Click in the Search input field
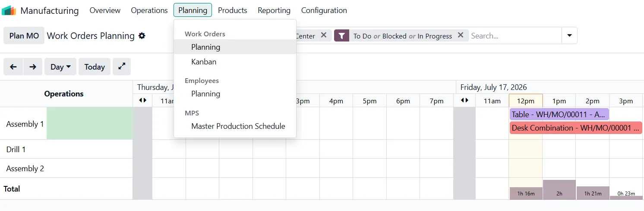The width and height of the screenshot is (644, 211). pos(515,36)
